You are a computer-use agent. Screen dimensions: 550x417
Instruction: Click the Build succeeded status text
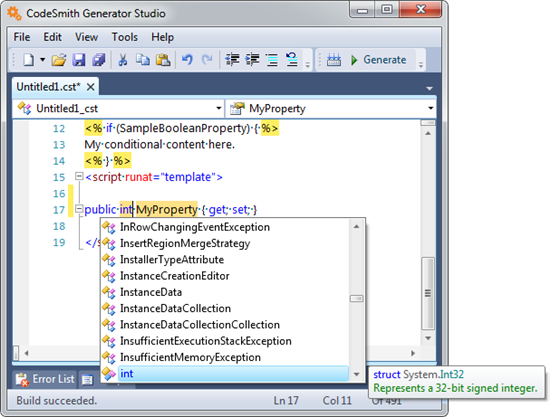point(56,401)
